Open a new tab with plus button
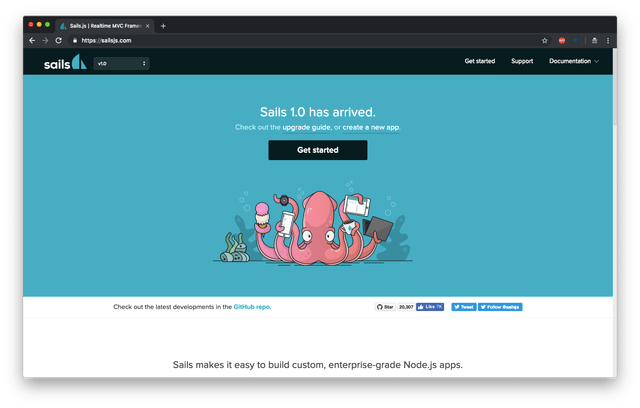Image resolution: width=640 pixels, height=408 pixels. pos(163,26)
